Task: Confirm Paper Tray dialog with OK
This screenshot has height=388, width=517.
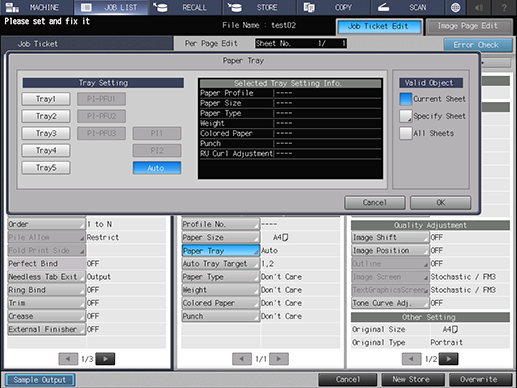Action: pos(441,203)
